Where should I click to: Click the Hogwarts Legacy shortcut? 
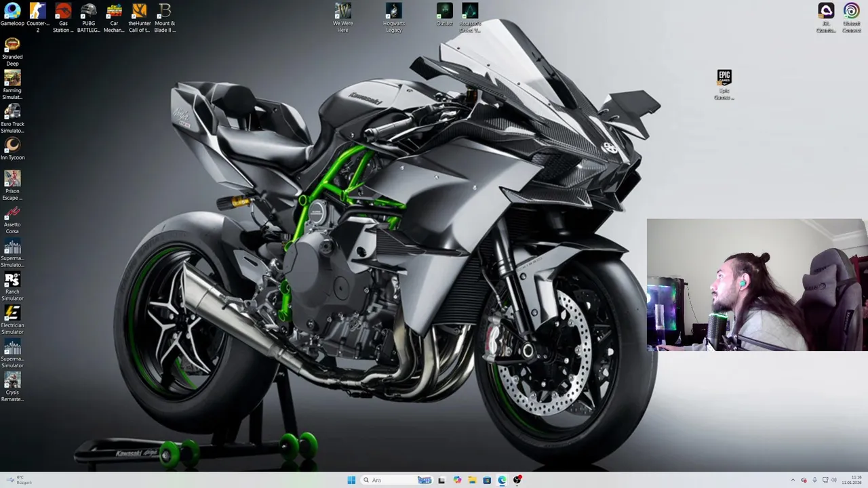click(394, 18)
